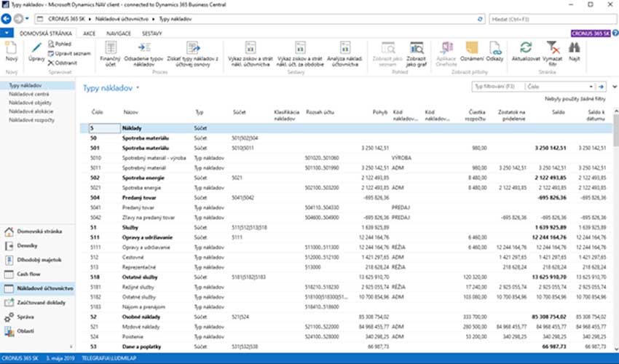Click the back navigation arrow
Screen dimensions: 619x364
coord(6,18)
